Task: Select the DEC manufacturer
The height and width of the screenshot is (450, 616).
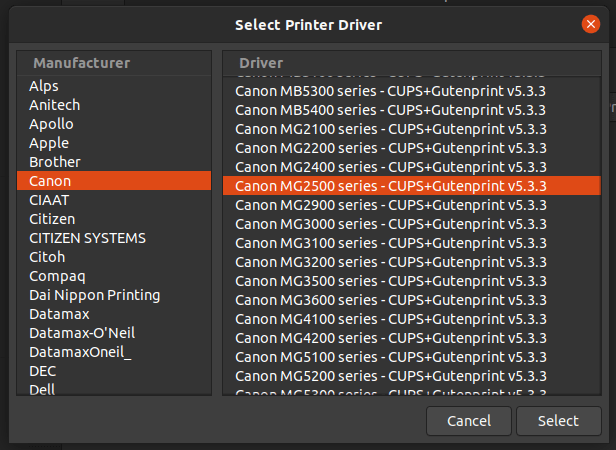Action: point(43,371)
